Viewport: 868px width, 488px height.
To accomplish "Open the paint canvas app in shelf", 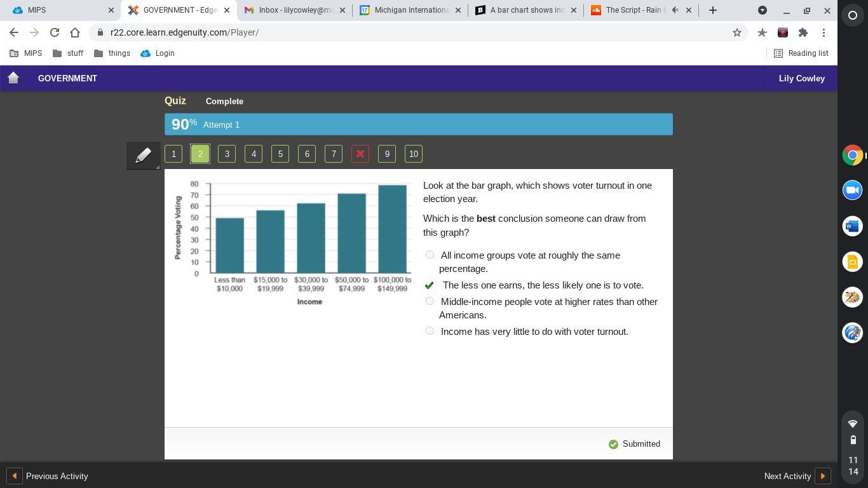I will [853, 297].
